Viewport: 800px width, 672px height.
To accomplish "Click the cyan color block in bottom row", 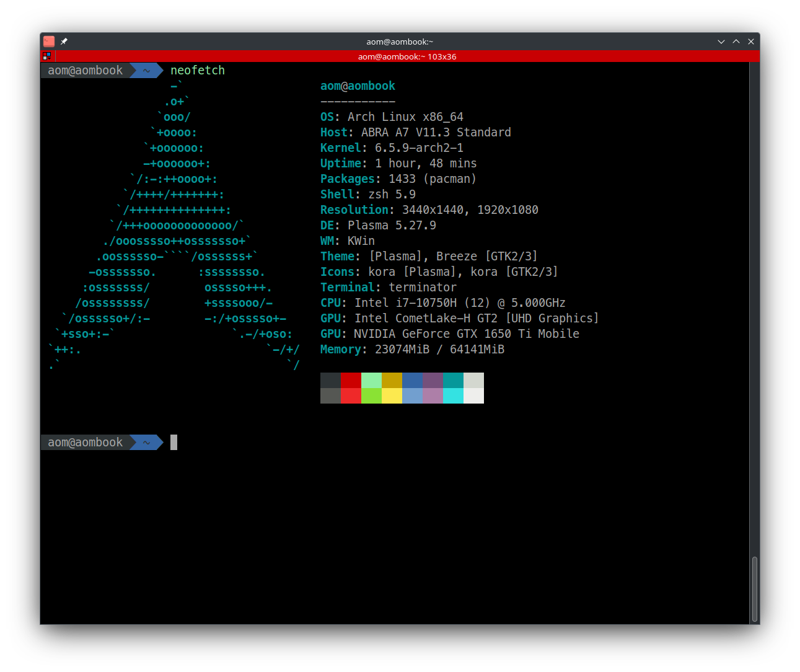I will [x=453, y=396].
